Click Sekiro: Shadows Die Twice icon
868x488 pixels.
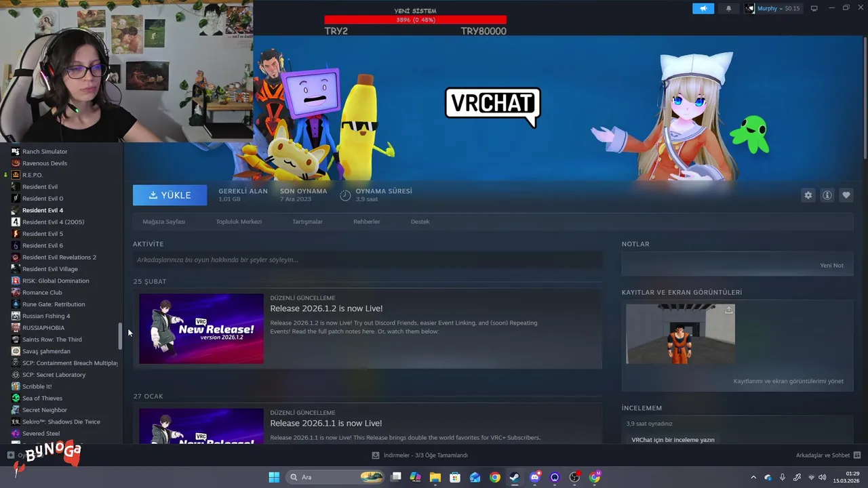click(x=16, y=422)
